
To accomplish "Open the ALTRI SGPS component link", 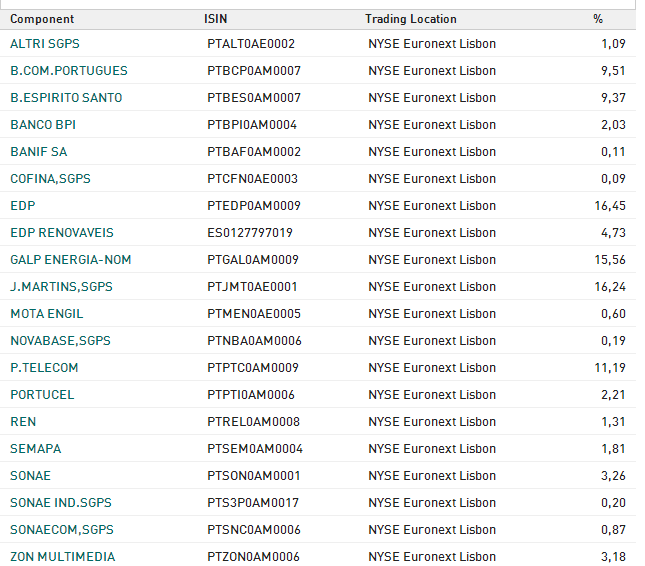I will click(x=46, y=44).
